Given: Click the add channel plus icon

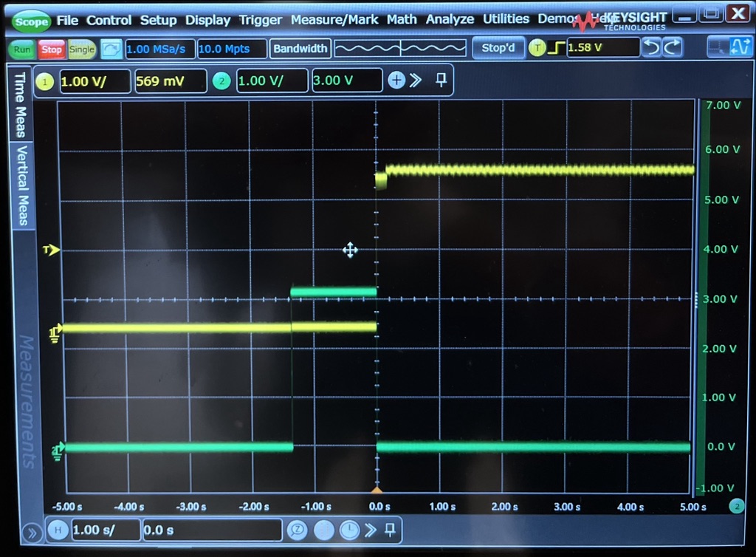Looking at the screenshot, I should pyautogui.click(x=396, y=81).
